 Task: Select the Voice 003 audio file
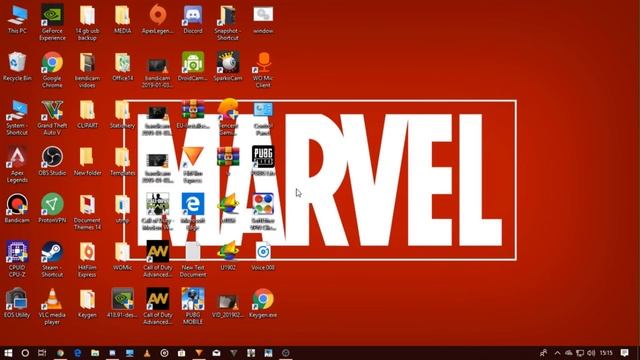coord(263,256)
